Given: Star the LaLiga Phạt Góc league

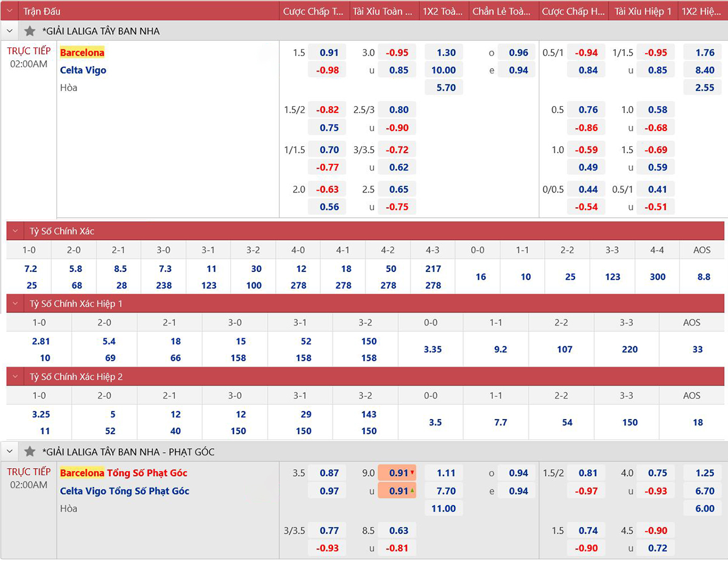Looking at the screenshot, I should 30,452.
